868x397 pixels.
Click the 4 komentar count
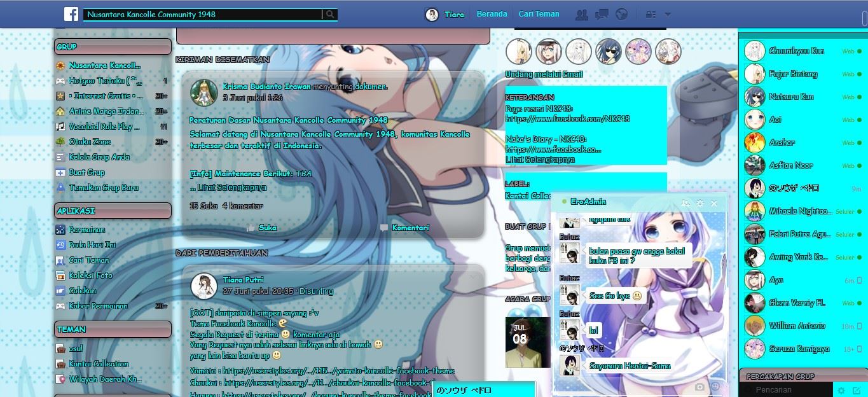coord(242,206)
